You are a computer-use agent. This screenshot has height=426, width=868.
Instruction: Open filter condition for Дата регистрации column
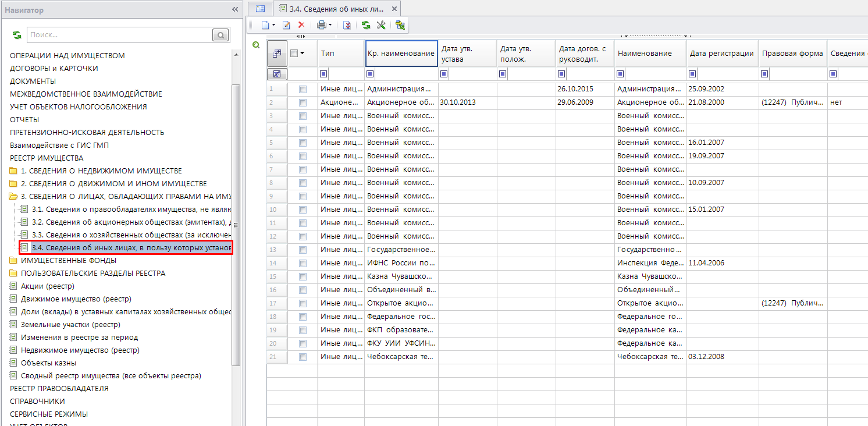point(692,74)
